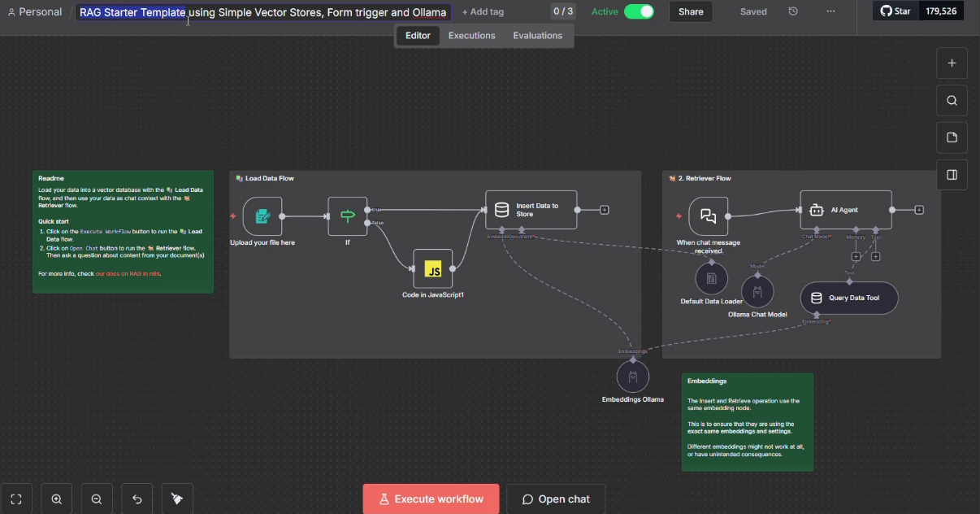Click the Query Data Tool node
Viewport: 980px width, 514px height.
click(x=849, y=298)
